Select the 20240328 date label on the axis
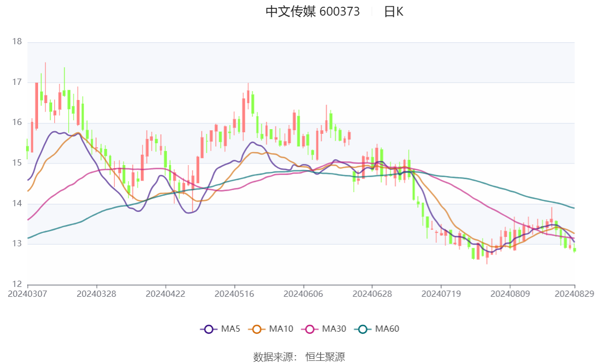 [x=96, y=294]
